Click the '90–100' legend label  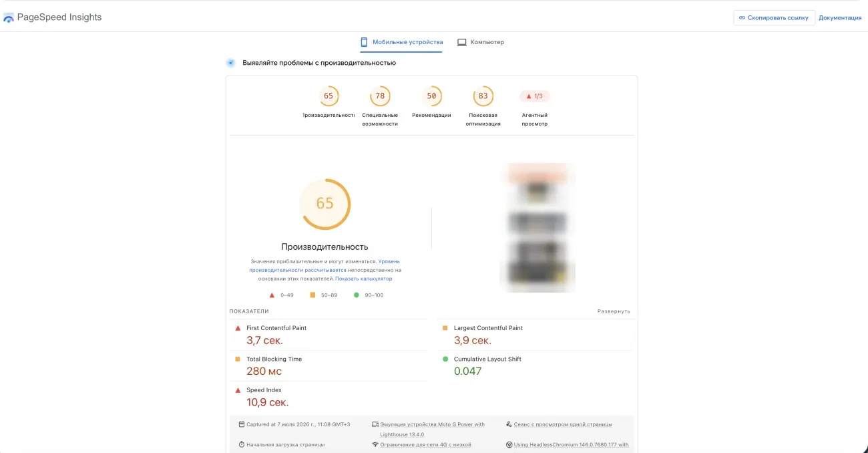[x=374, y=295]
